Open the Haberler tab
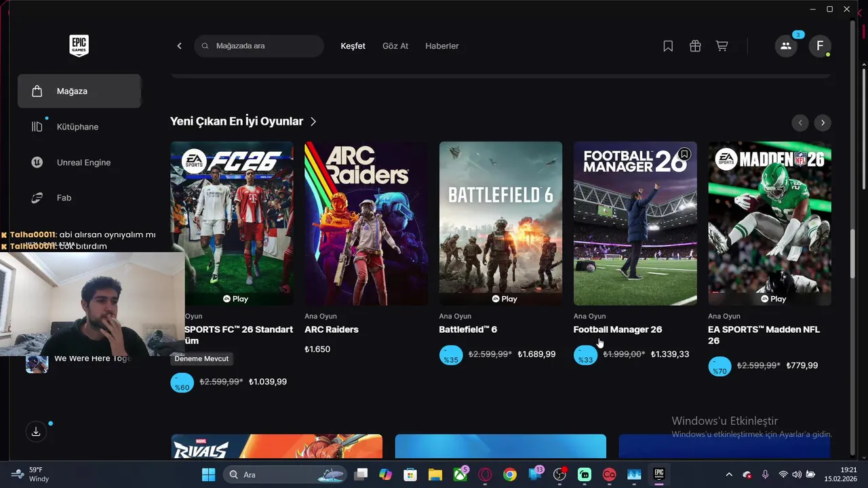Viewport: 868px width, 488px height. (442, 46)
